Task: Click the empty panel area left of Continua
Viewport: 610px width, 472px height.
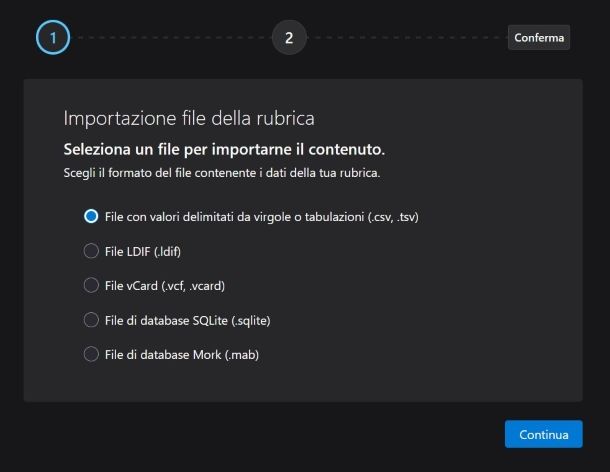Action: pyautogui.click(x=300, y=434)
